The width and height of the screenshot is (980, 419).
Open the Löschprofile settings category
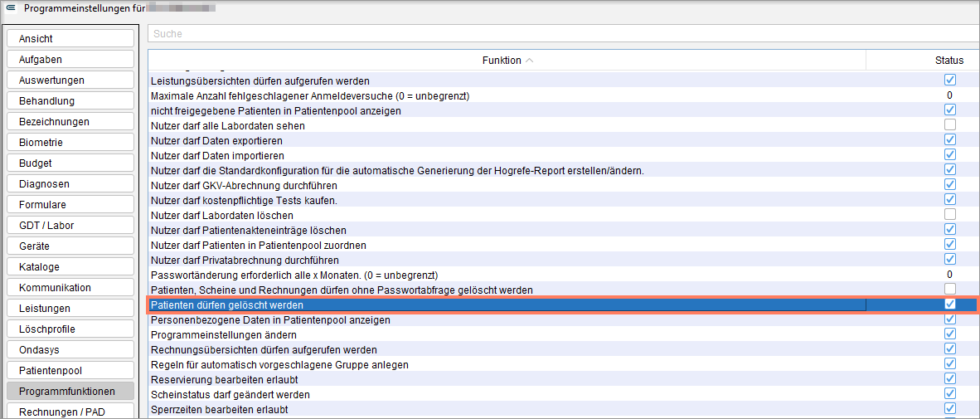pyautogui.click(x=70, y=329)
